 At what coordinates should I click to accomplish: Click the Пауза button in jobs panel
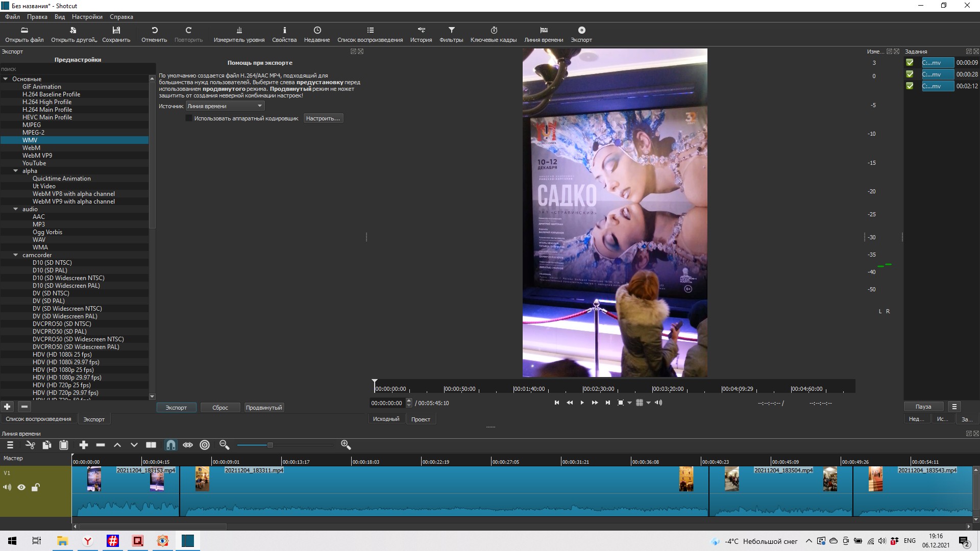tap(923, 407)
